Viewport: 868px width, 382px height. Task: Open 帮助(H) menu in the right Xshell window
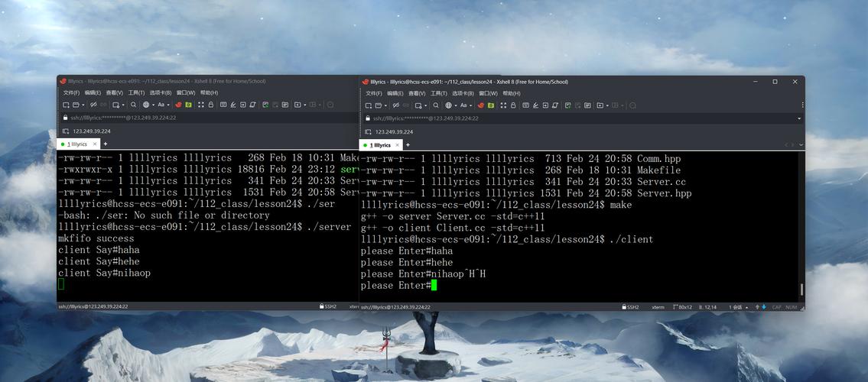pyautogui.click(x=511, y=93)
